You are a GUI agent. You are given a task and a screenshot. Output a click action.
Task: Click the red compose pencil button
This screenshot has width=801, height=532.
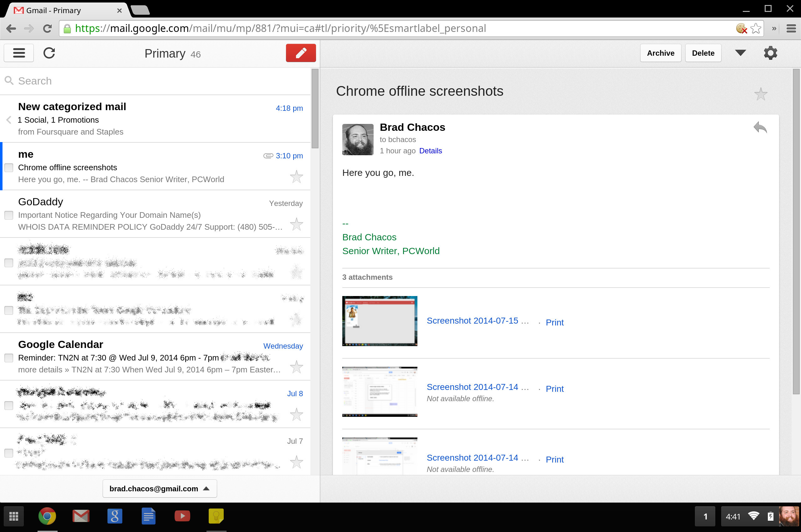(x=301, y=53)
